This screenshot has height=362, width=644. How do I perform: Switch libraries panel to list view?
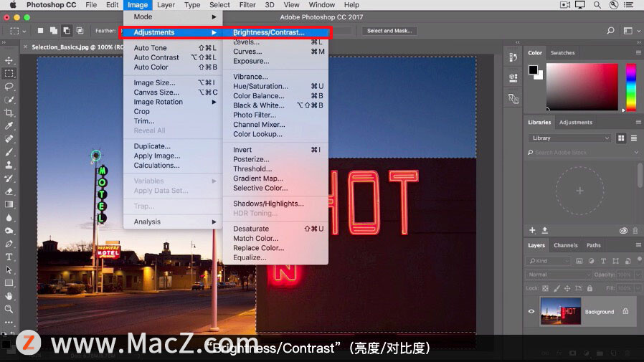[634, 138]
